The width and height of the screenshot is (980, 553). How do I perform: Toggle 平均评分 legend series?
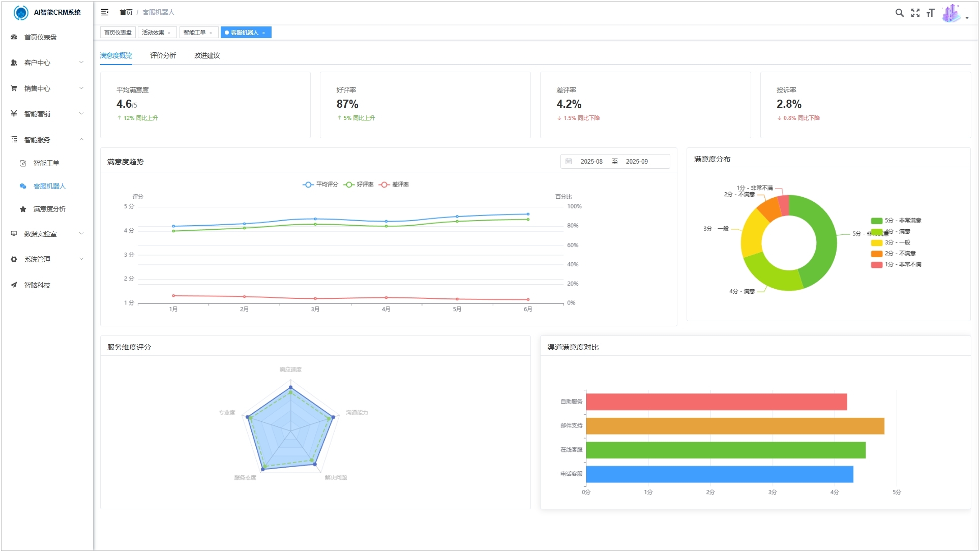[320, 185]
